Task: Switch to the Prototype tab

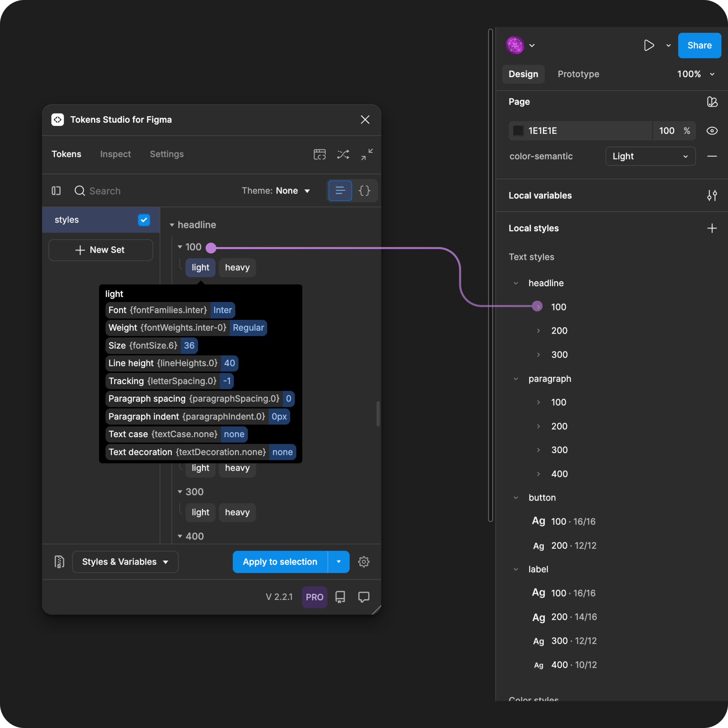Action: tap(578, 74)
